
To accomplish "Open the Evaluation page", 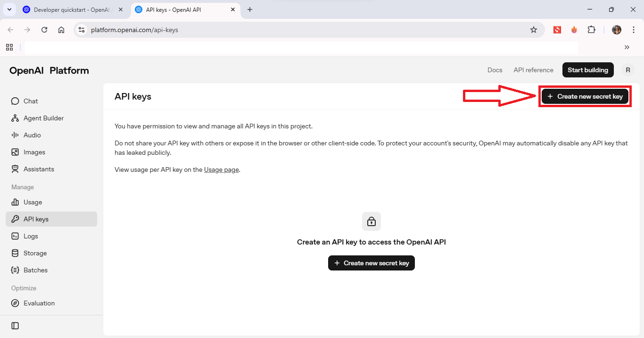I will (x=39, y=303).
